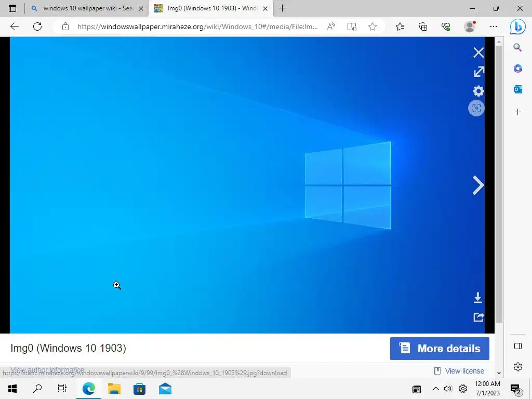Screen dimensions: 532x399
Task: Enter Immersive Reader mode
Action: (352, 26)
